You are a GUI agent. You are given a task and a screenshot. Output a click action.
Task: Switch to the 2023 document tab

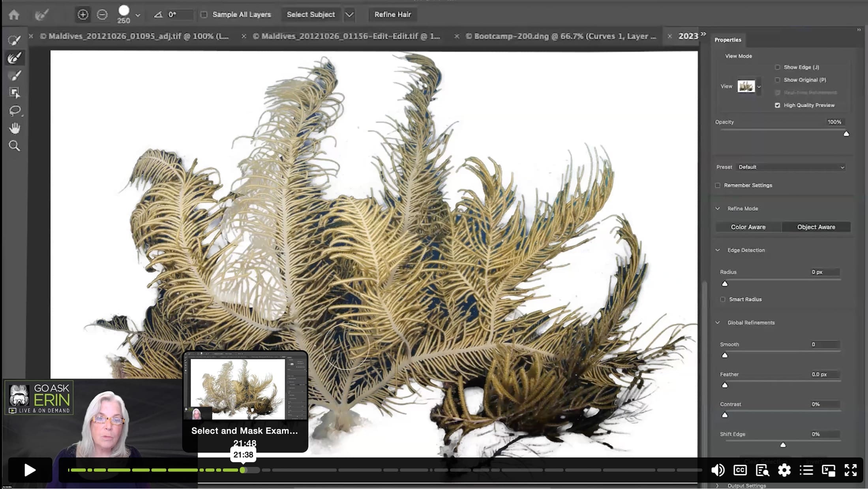tap(688, 36)
